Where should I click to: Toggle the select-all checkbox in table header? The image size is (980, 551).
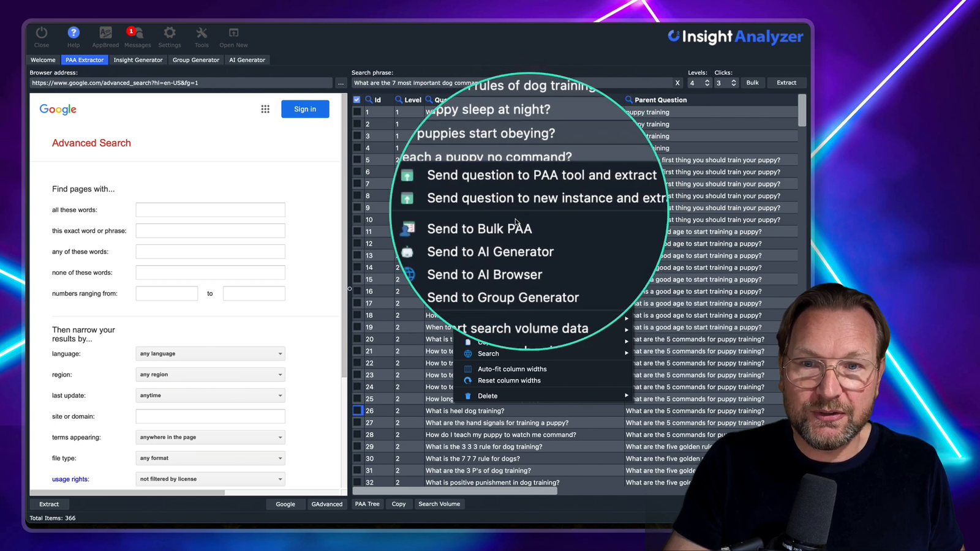point(357,100)
